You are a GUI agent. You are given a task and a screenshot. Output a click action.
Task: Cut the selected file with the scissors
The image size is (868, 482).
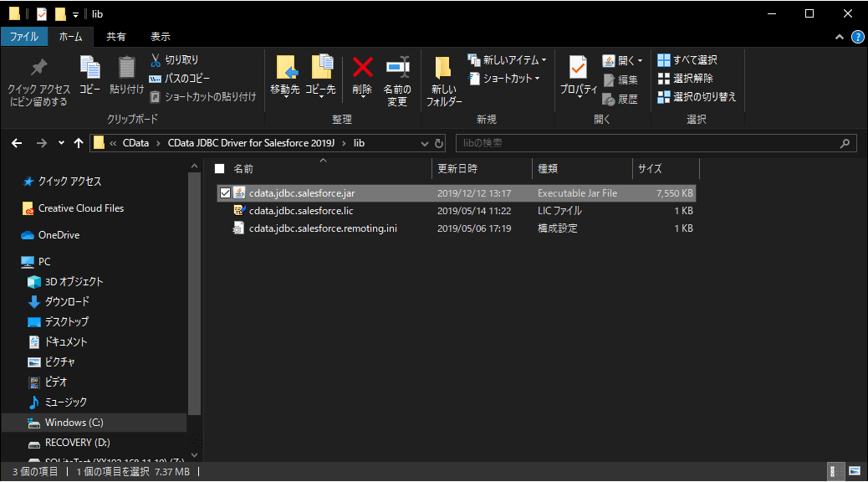(175, 60)
